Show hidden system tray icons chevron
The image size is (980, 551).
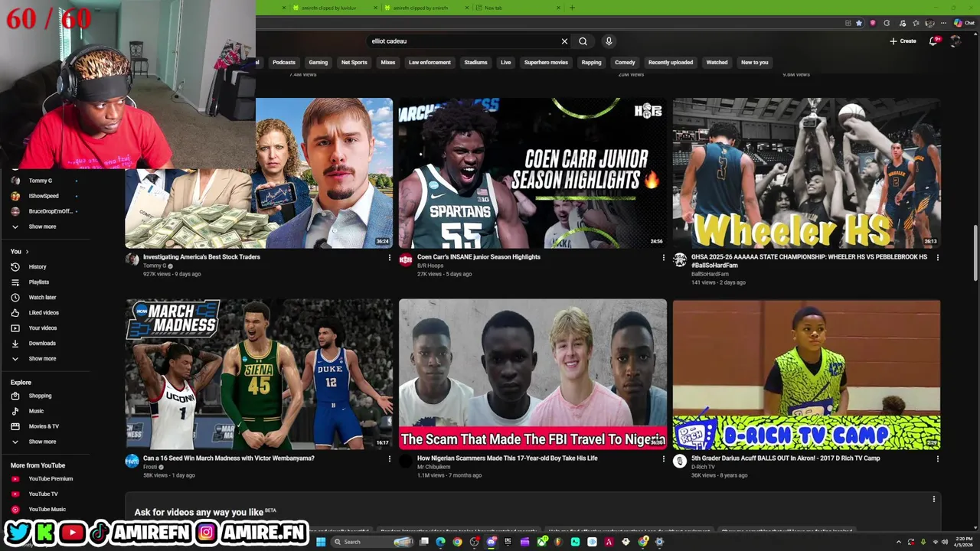[899, 542]
